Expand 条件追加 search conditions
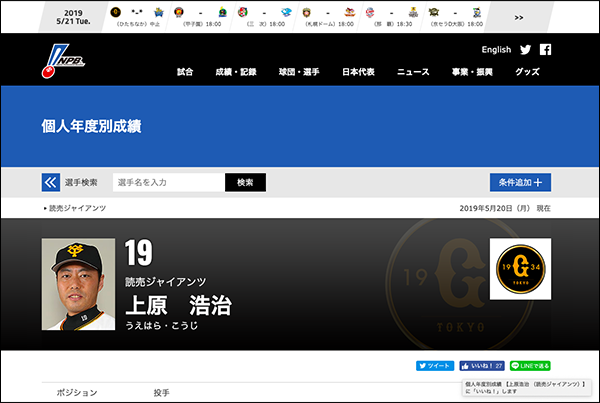This screenshot has height=403, width=600. 520,182
